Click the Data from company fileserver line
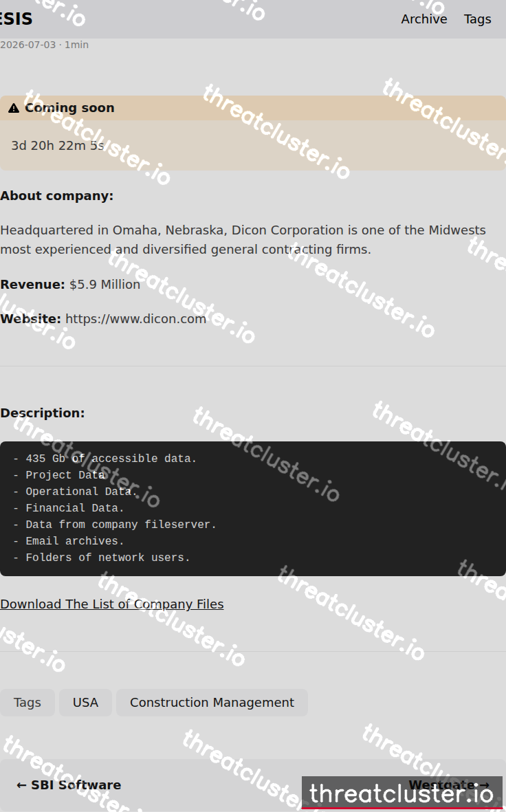The width and height of the screenshot is (506, 812). [x=114, y=525]
